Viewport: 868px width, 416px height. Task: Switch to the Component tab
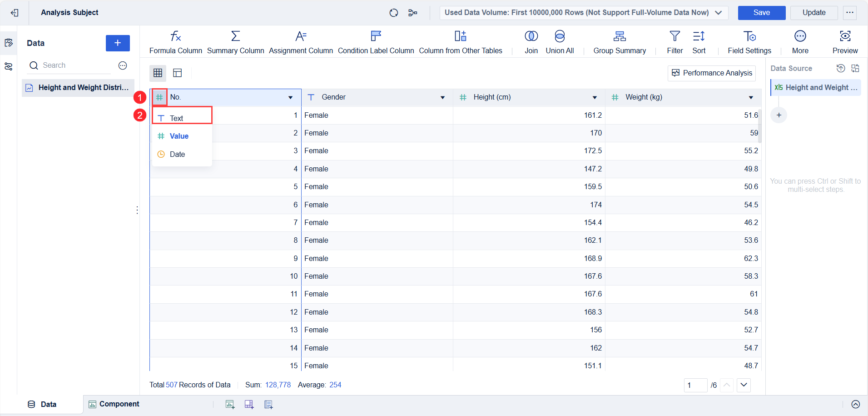coord(114,404)
